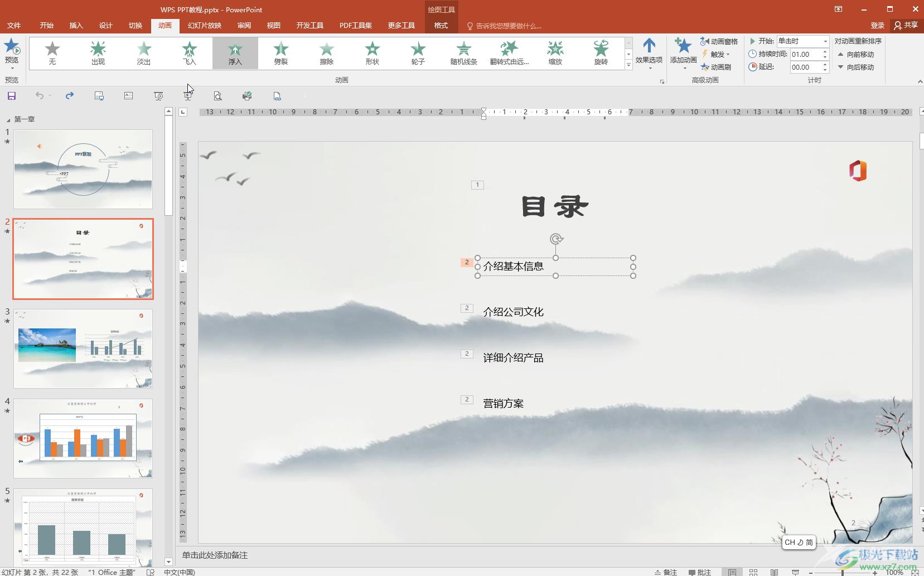
Task: Switch to reading view
Action: (774, 572)
